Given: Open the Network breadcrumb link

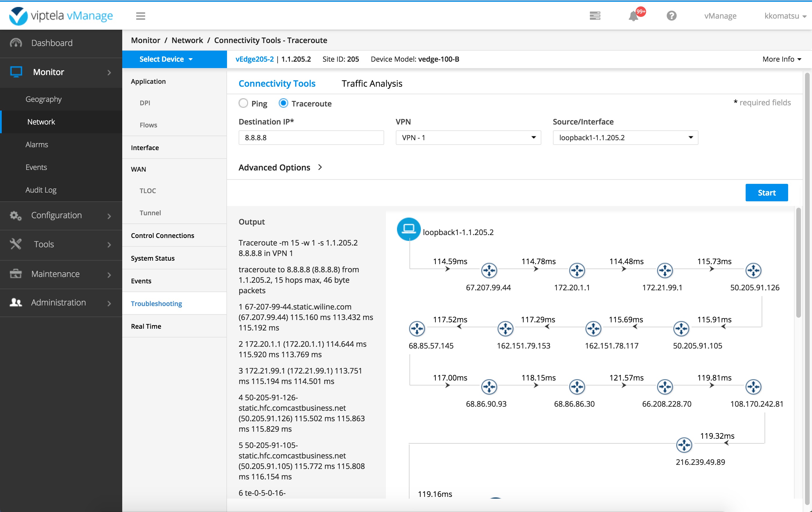Looking at the screenshot, I should [187, 40].
